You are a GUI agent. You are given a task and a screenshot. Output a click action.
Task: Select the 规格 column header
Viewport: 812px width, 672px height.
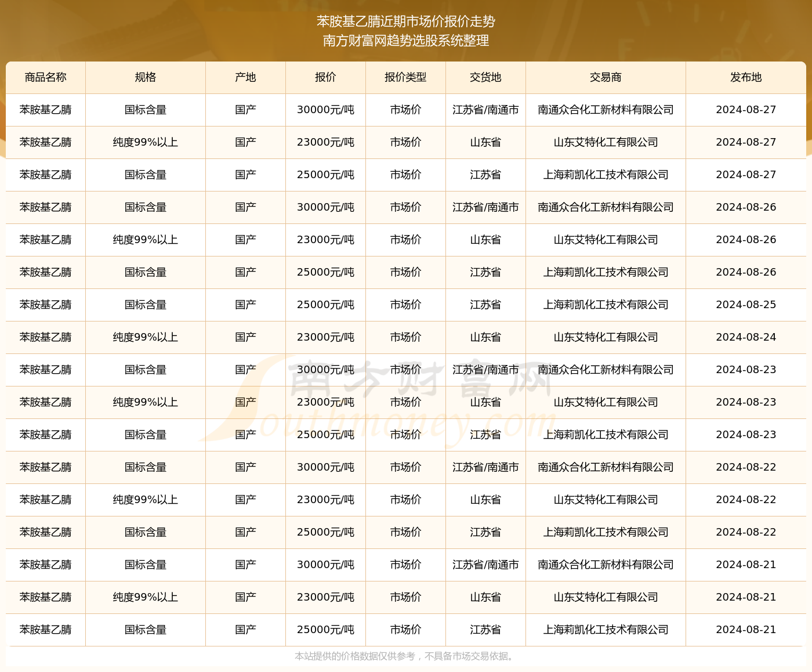point(145,77)
